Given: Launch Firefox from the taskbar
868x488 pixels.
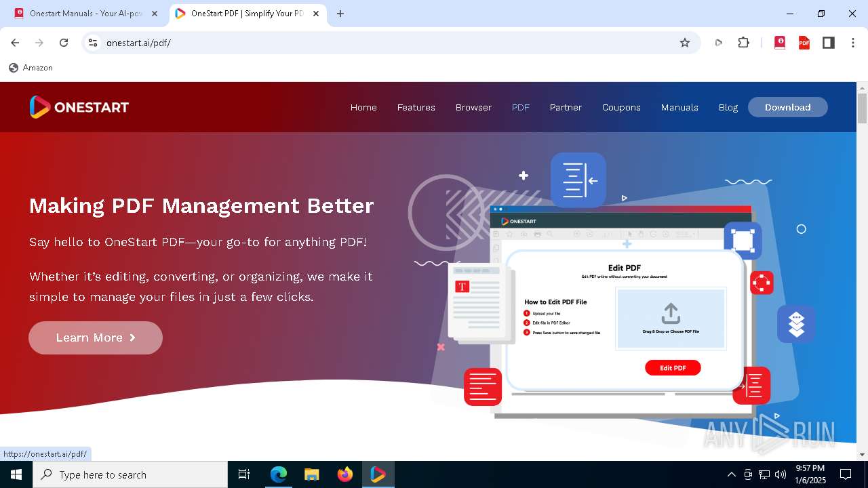Looking at the screenshot, I should coord(345,474).
